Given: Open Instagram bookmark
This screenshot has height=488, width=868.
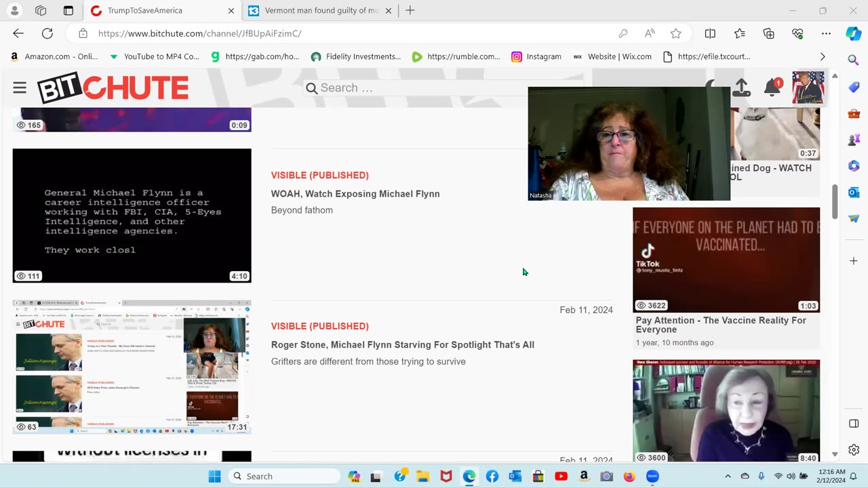Looking at the screenshot, I should pos(536,56).
